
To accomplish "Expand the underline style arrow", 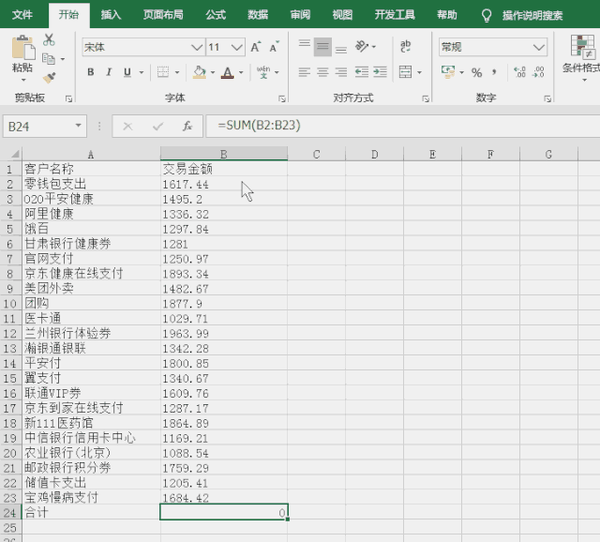I will [141, 72].
